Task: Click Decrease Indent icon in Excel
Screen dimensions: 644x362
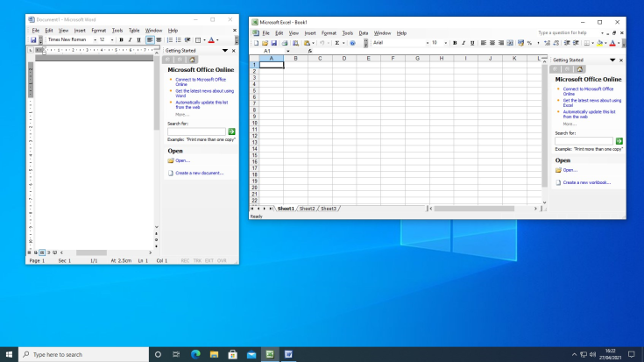Action: 566,43
